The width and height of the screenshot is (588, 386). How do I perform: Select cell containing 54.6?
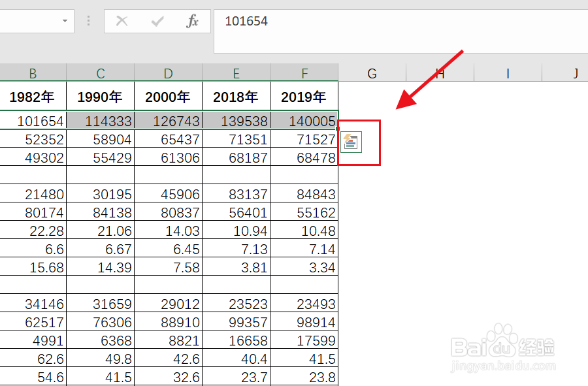click(x=33, y=376)
